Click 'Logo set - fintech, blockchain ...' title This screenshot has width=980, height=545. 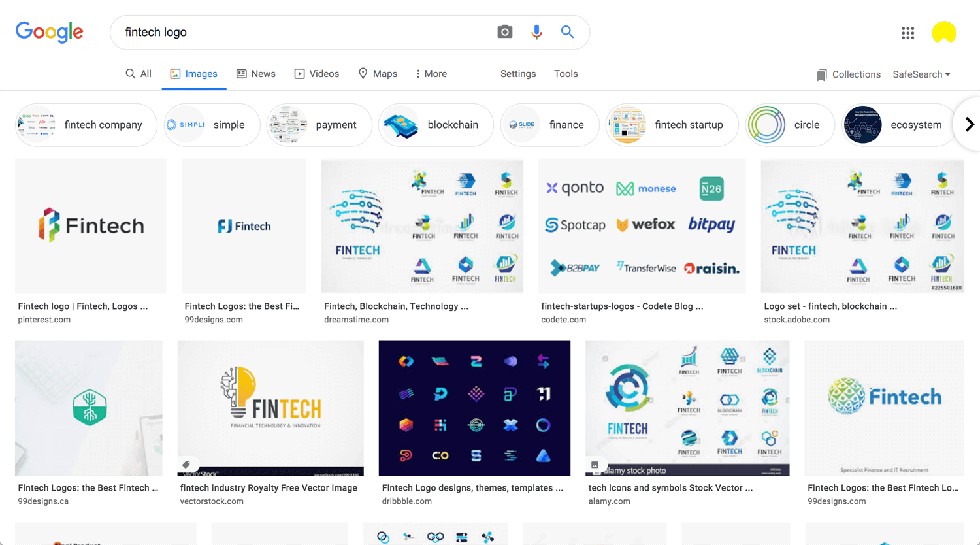pyautogui.click(x=830, y=306)
